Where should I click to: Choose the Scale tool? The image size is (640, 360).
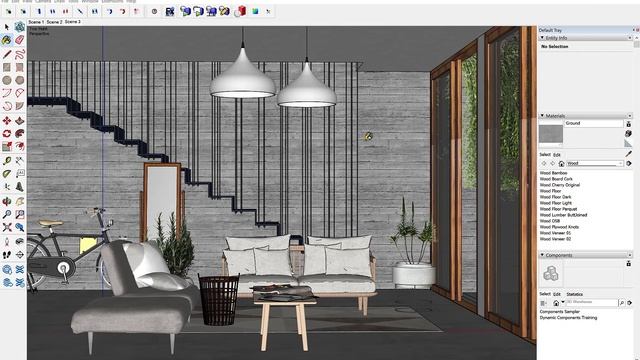click(7, 146)
